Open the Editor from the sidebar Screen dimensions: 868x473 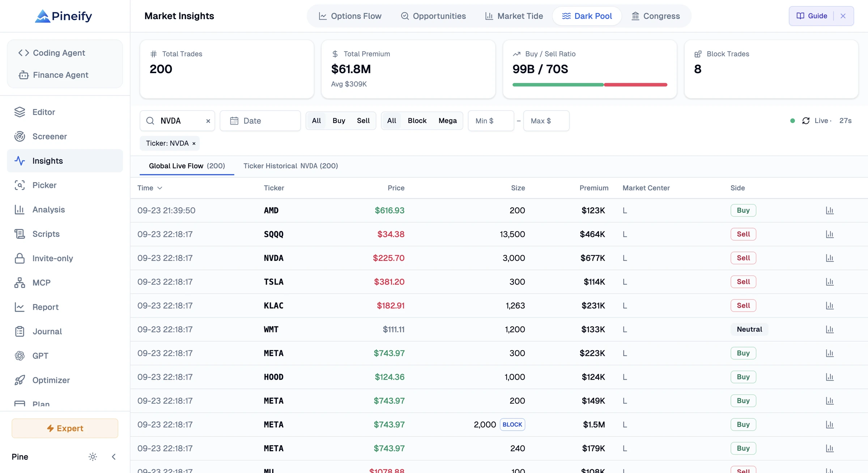pos(65,112)
